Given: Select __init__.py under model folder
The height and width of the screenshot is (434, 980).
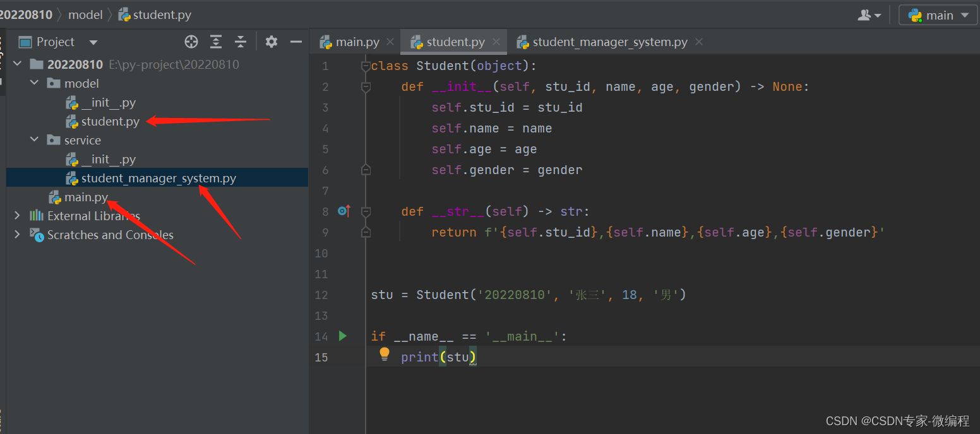Looking at the screenshot, I should tap(109, 102).
